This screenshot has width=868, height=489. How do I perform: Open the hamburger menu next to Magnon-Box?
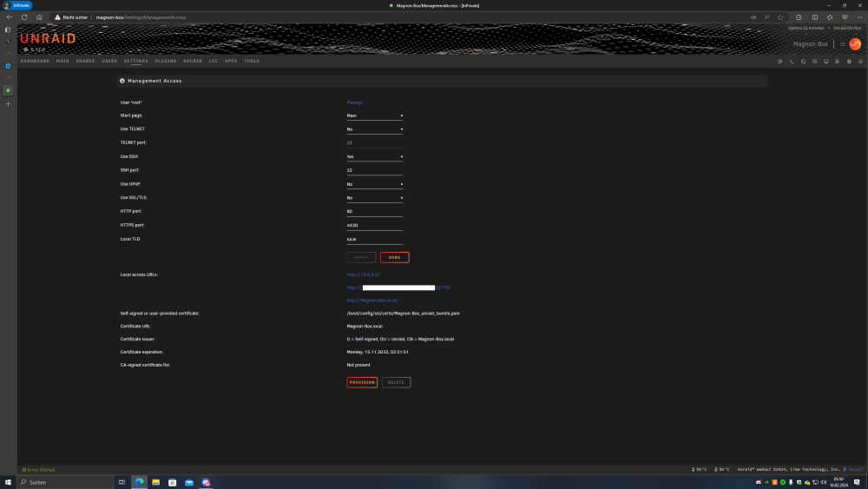(x=843, y=44)
